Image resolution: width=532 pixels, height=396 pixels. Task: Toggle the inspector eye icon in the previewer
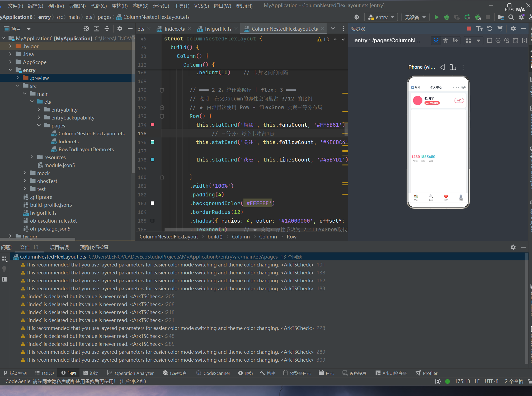tap(436, 40)
